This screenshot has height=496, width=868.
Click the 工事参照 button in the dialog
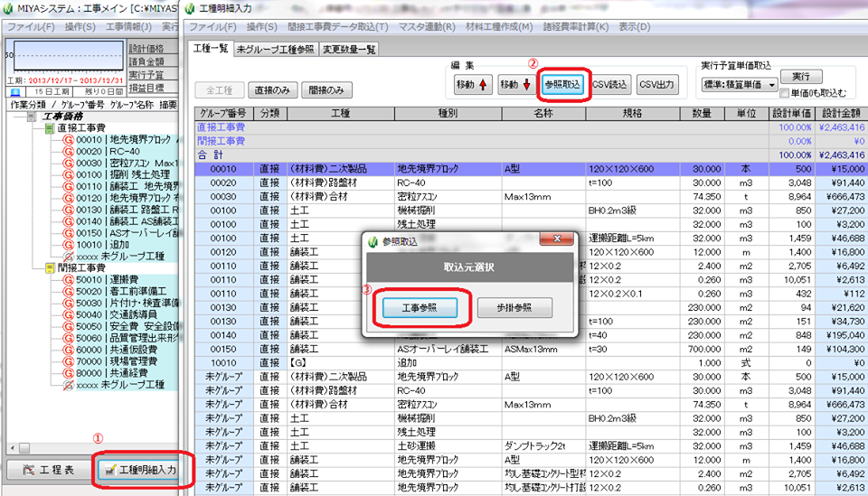coord(420,308)
